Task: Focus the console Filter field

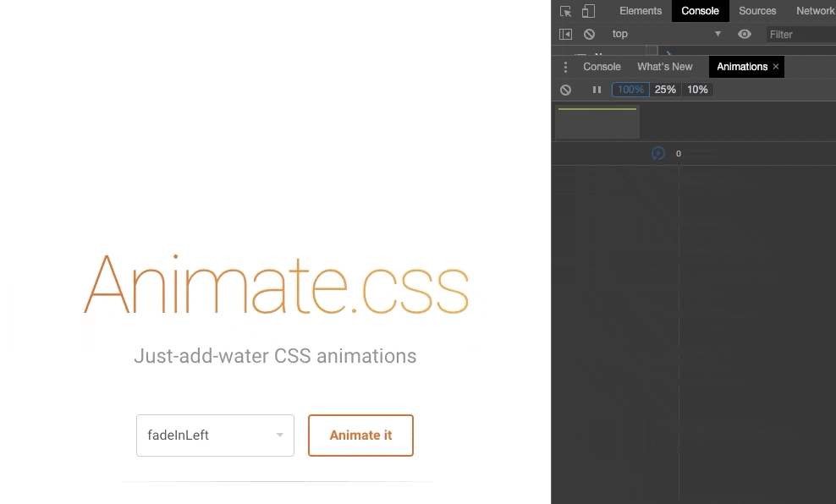Action: (x=800, y=35)
